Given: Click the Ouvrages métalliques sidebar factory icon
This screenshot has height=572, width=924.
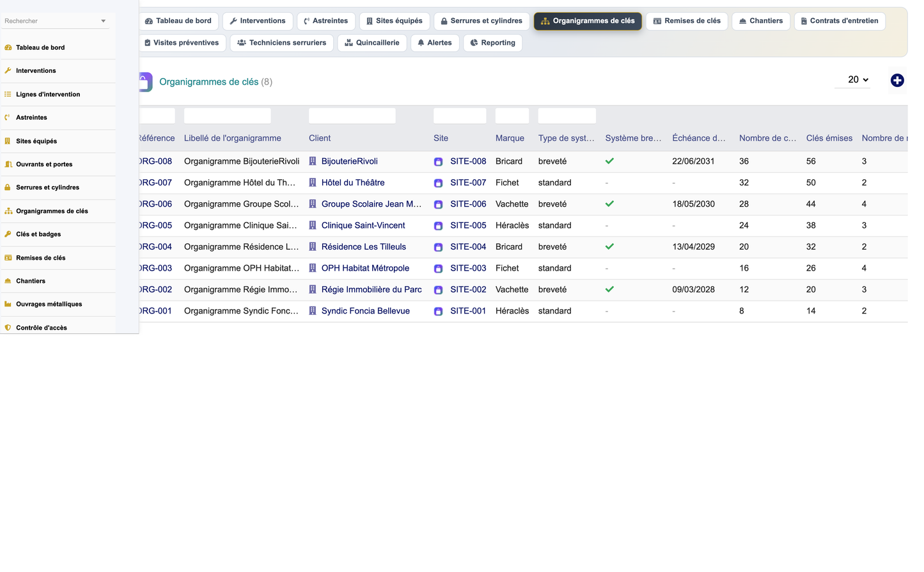Looking at the screenshot, I should coord(8,304).
